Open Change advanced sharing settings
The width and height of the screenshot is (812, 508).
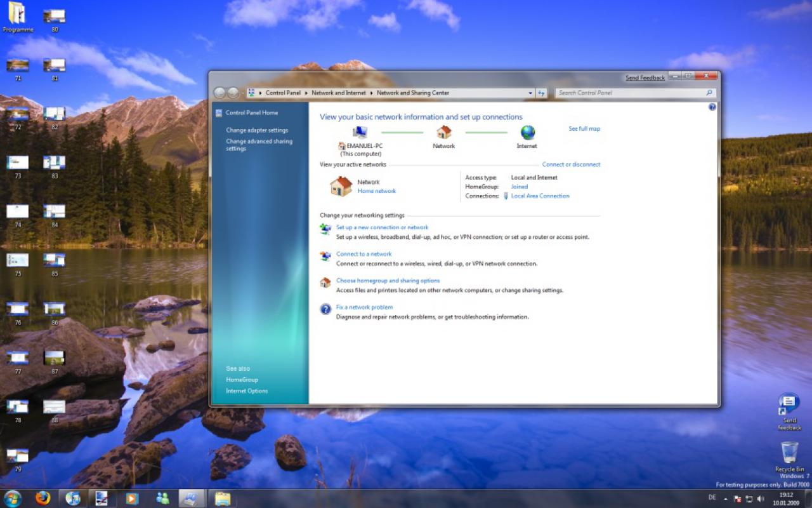pos(259,145)
